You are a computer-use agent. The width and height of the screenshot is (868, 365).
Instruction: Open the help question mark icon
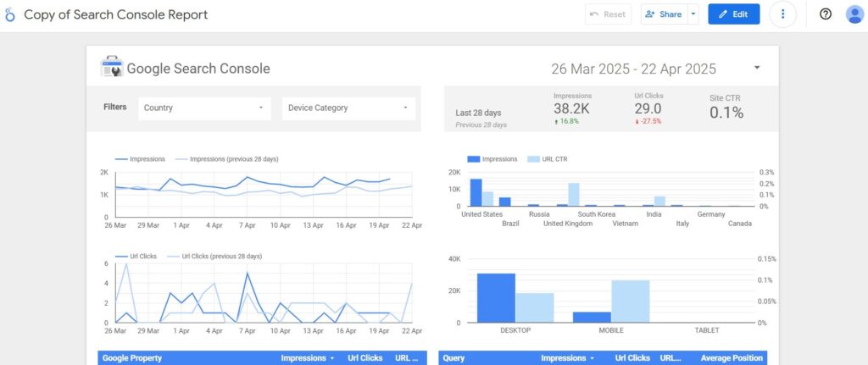(826, 14)
